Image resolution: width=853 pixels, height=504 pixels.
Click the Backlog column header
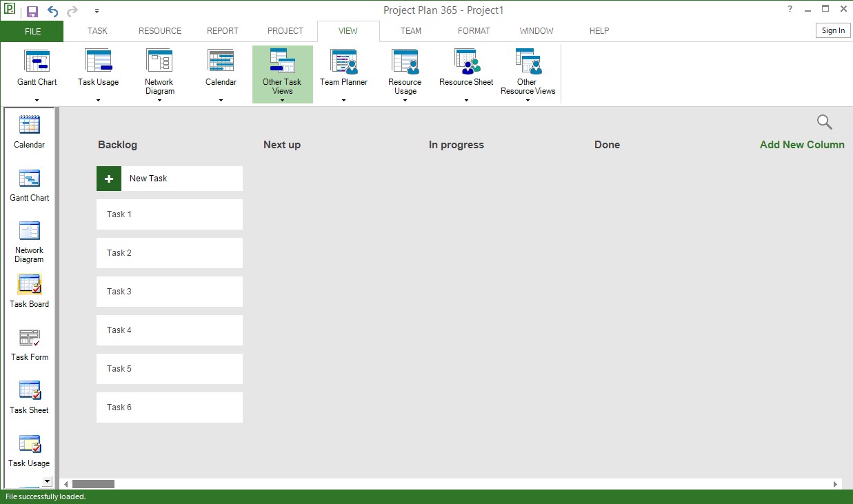click(x=117, y=145)
